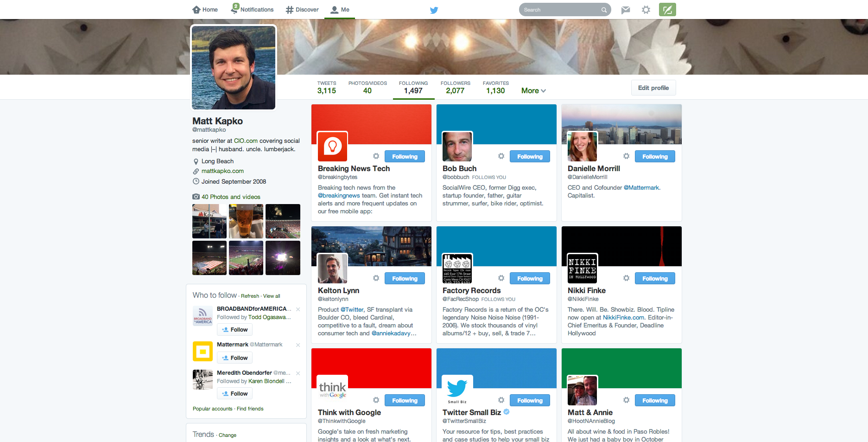Click Mattermark yellow logo in suggestions
The image size is (868, 442).
(x=203, y=351)
